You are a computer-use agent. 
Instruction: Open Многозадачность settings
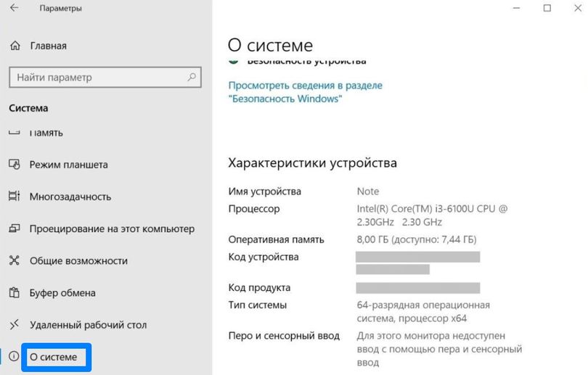(x=70, y=197)
